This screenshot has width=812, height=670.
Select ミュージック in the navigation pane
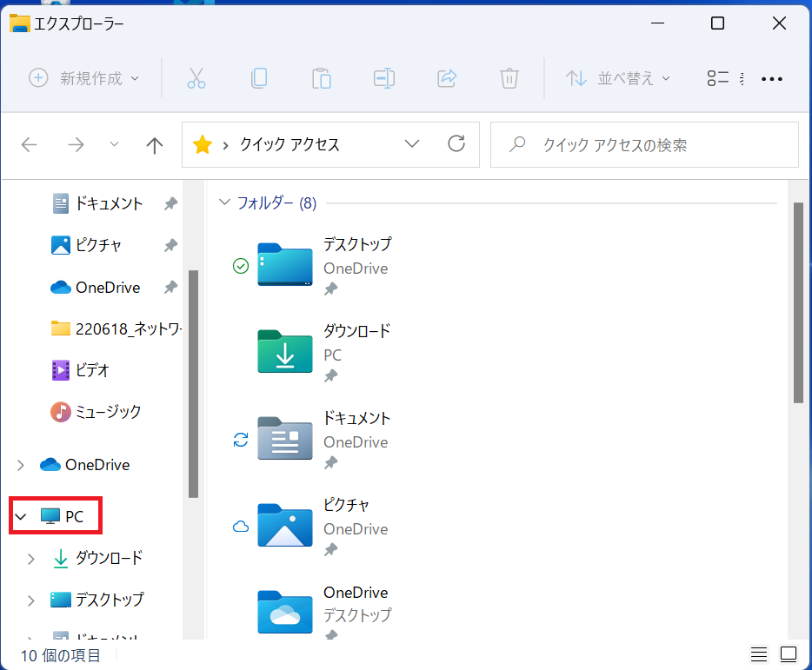(x=108, y=412)
